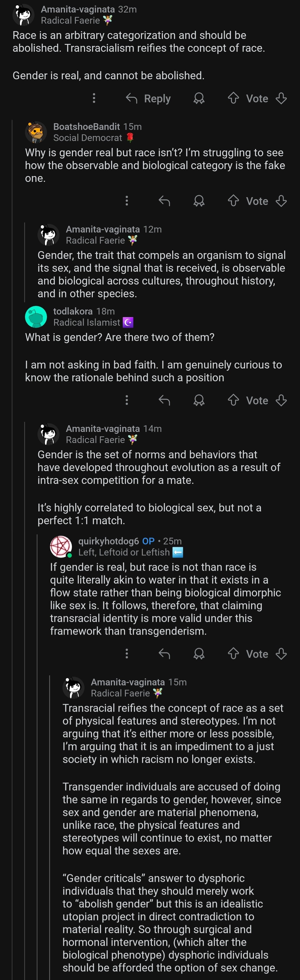This screenshot has width=300, height=980.
Task: Open options menu on todlakora's comment
Action: 127,400
